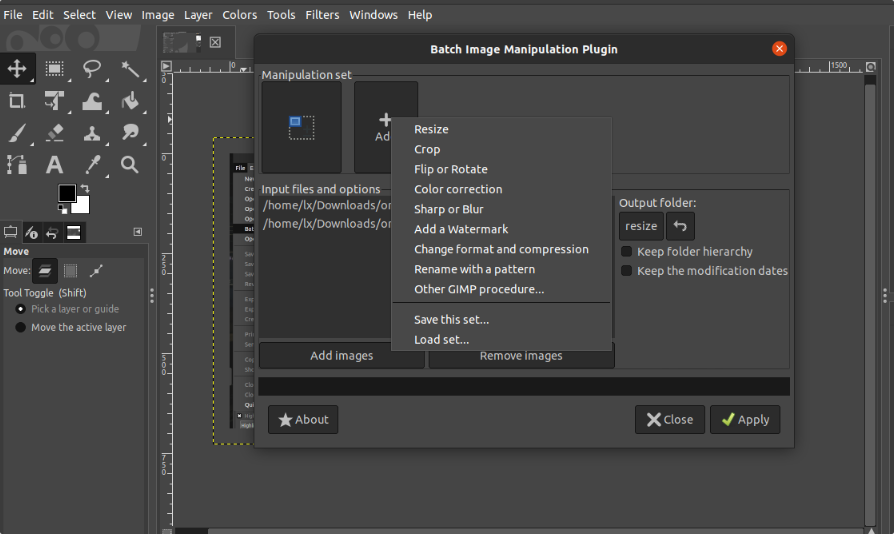Choose Save this set entry

coord(502,320)
